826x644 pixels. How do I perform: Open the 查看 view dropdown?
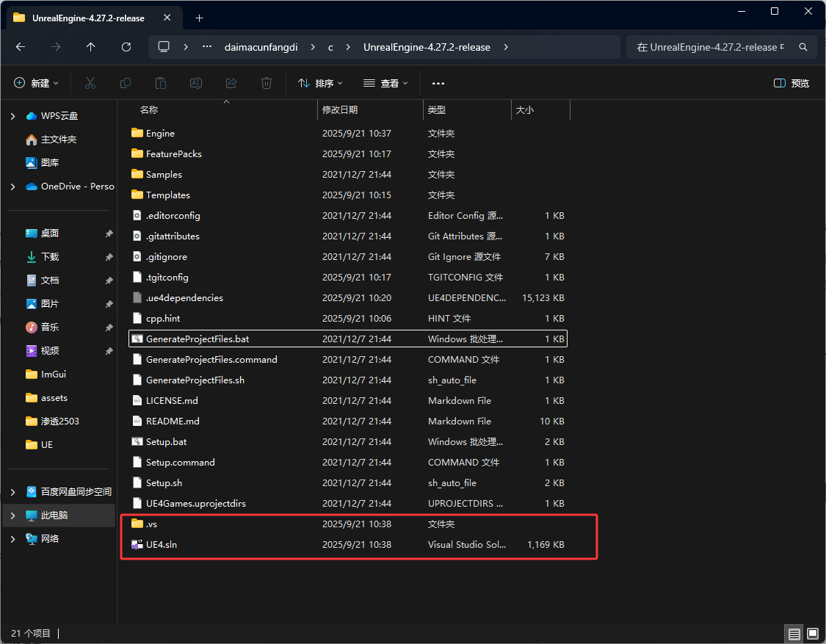tap(385, 83)
